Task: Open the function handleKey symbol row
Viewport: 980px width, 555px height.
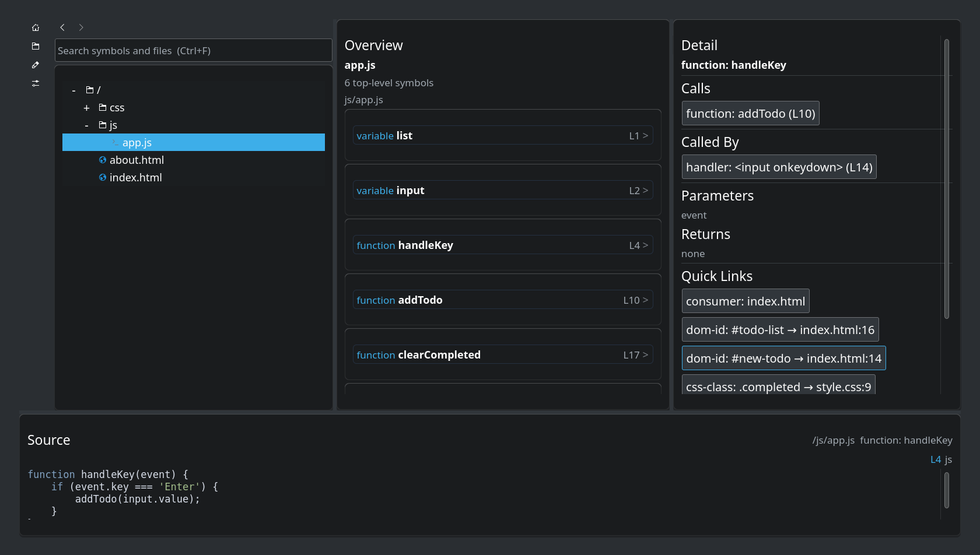Action: (503, 245)
